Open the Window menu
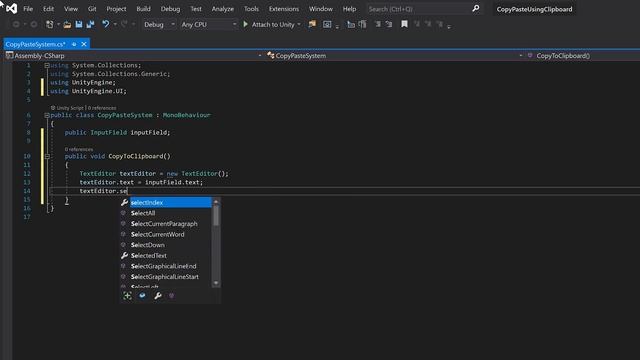 coord(321,9)
